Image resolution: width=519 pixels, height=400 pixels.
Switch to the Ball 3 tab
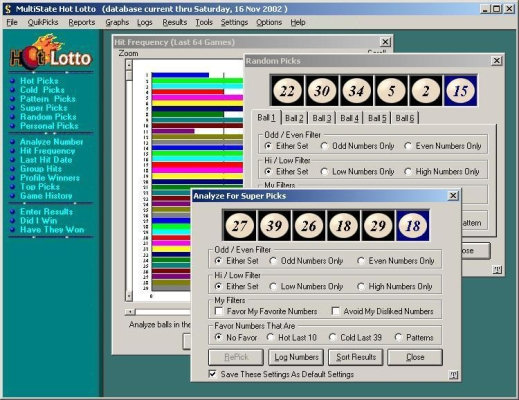click(322, 118)
